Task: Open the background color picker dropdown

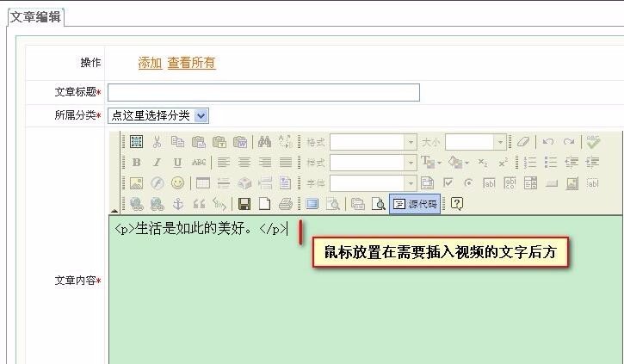Action: (x=459, y=163)
